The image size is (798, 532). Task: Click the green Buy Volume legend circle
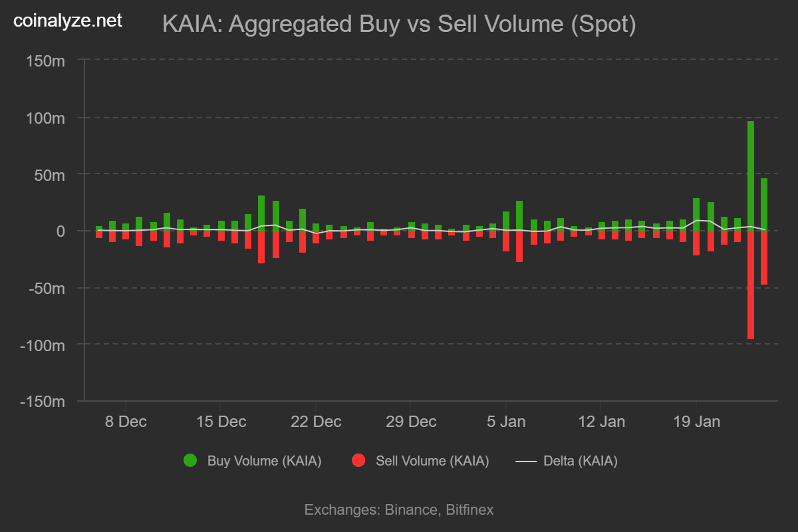190,461
